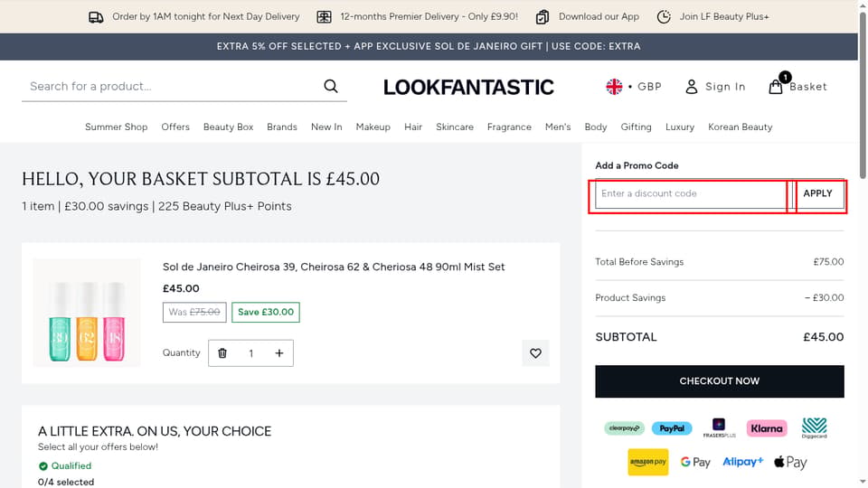Click the UK flag icon
This screenshot has height=488, width=868.
(614, 87)
